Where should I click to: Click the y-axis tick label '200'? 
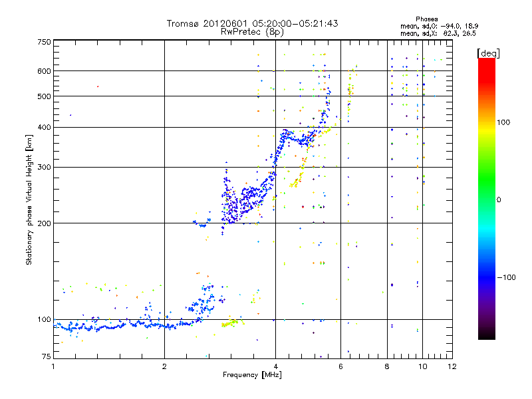44,223
